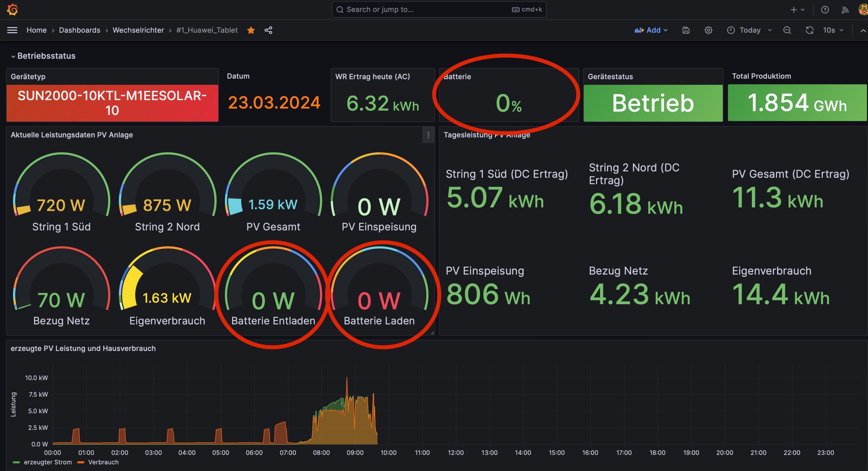Unstar the dashboard with star icon

click(x=251, y=30)
